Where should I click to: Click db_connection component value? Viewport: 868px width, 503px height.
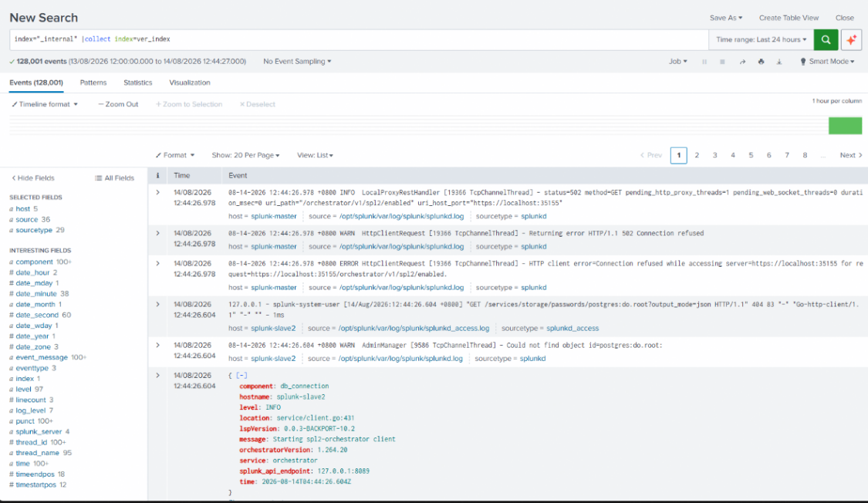click(x=305, y=387)
